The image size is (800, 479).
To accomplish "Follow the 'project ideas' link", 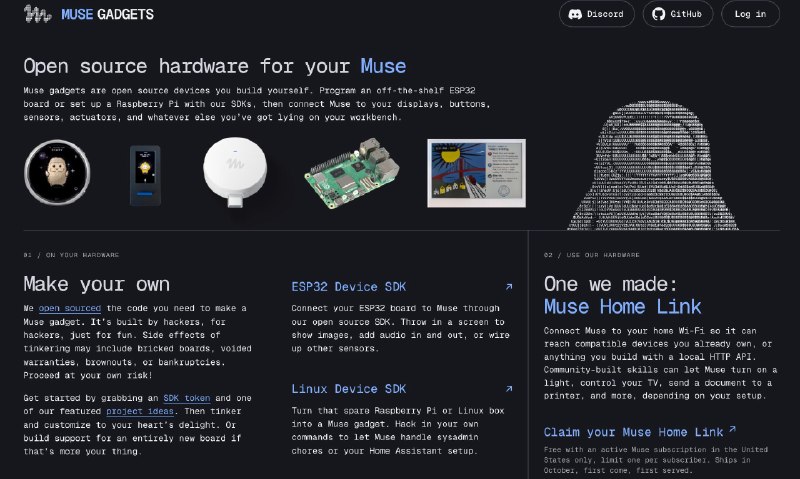I will tap(140, 411).
